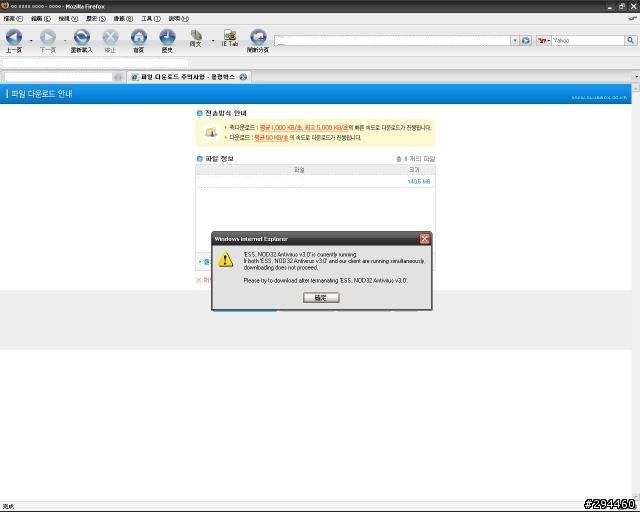Click the 전송방식 안내 section heading

[226, 113]
